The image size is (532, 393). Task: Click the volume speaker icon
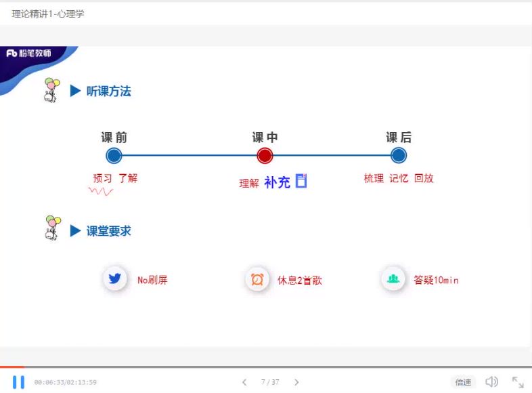[x=491, y=381]
